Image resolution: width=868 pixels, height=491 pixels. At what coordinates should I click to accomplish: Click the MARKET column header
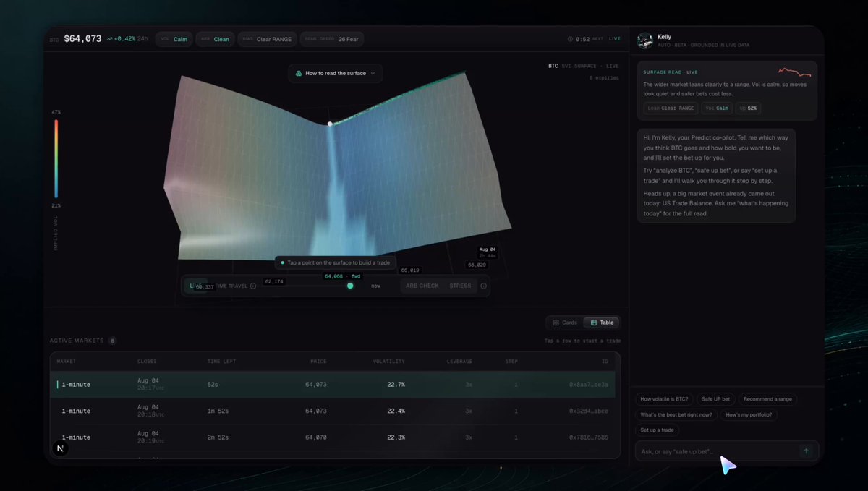67,361
